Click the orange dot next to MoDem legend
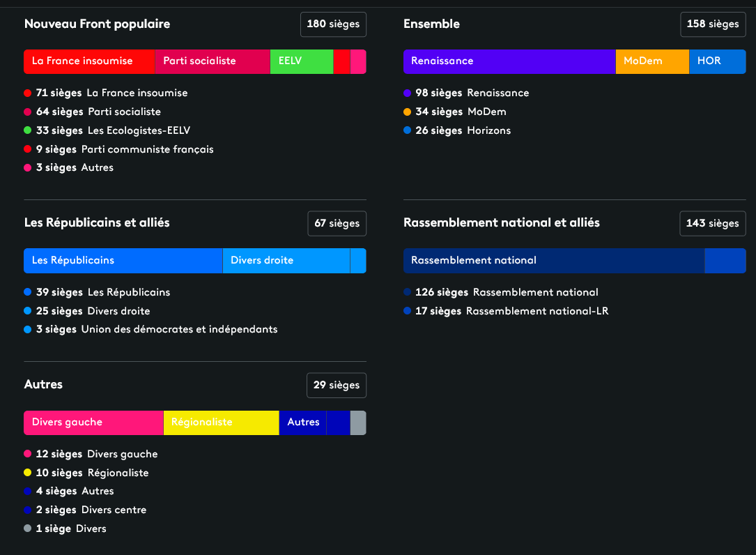 408,112
